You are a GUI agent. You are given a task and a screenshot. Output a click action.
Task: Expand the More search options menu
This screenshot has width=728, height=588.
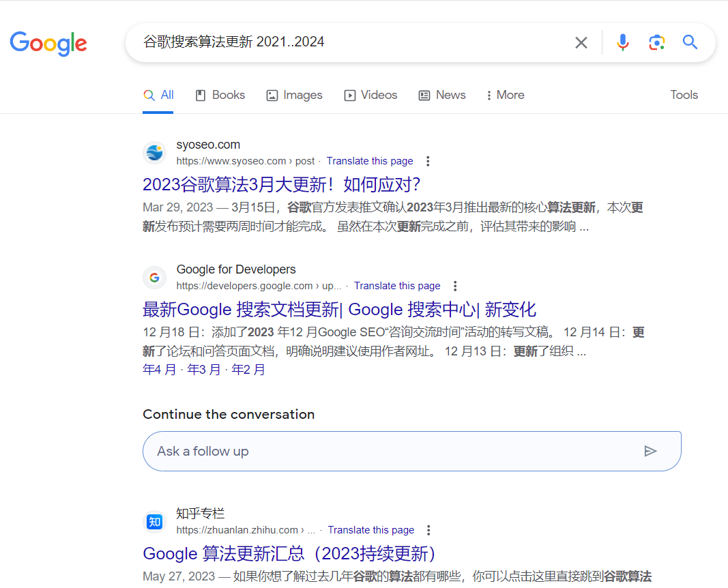click(x=505, y=95)
